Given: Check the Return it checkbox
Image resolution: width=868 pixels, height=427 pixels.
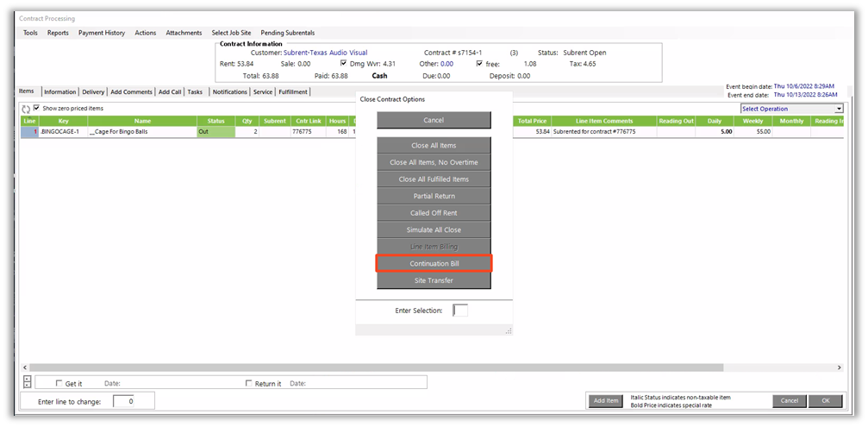Looking at the screenshot, I should (x=249, y=383).
